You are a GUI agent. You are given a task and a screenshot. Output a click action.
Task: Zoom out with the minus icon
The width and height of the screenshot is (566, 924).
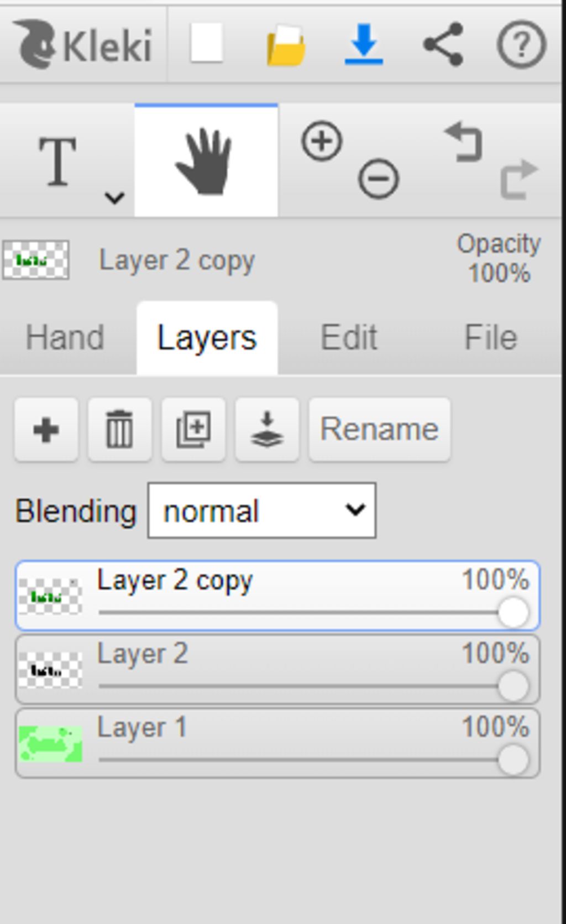[x=379, y=179]
